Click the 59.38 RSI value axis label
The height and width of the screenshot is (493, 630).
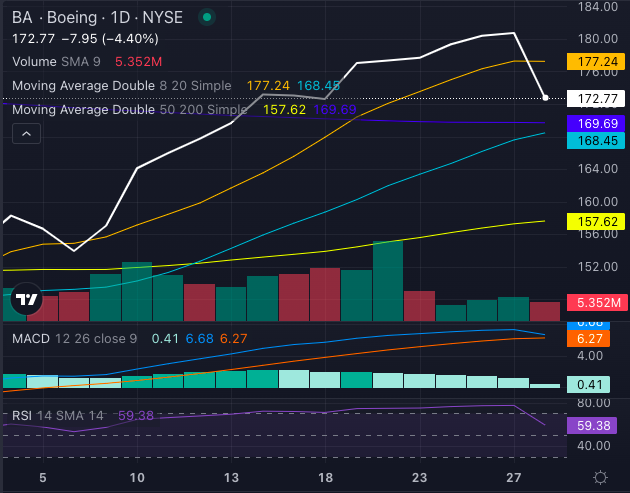point(595,423)
